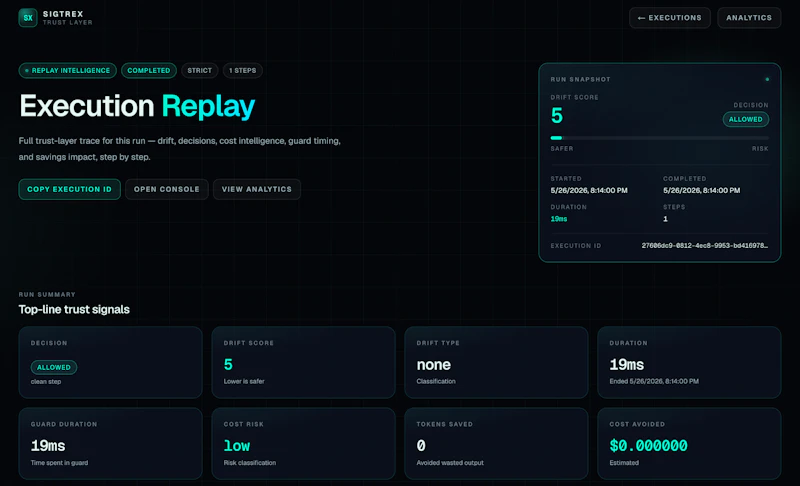Select the truncated execution ID text
The height and width of the screenshot is (486, 800).
click(x=705, y=245)
